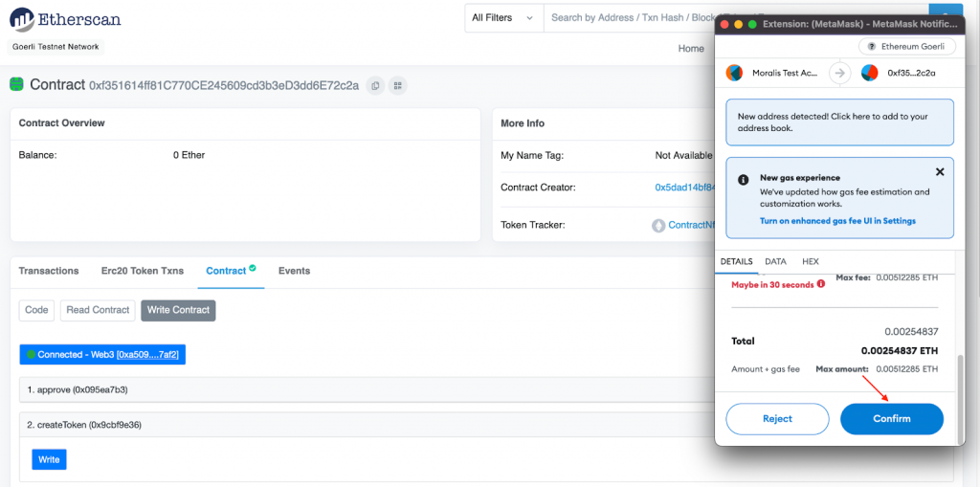Screen dimensions: 980x487
Task: Click the Goerli Testnet Network label
Action: point(56,47)
